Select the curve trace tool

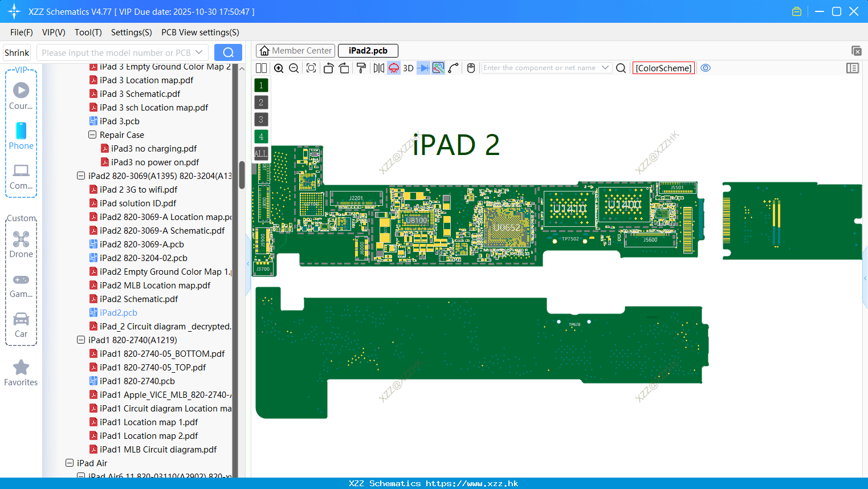tap(454, 68)
